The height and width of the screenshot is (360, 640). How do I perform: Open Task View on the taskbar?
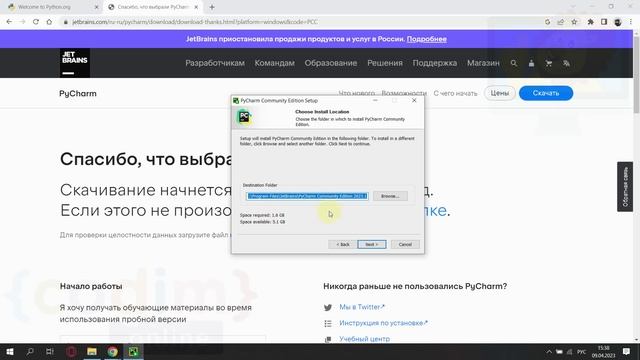tap(50, 351)
